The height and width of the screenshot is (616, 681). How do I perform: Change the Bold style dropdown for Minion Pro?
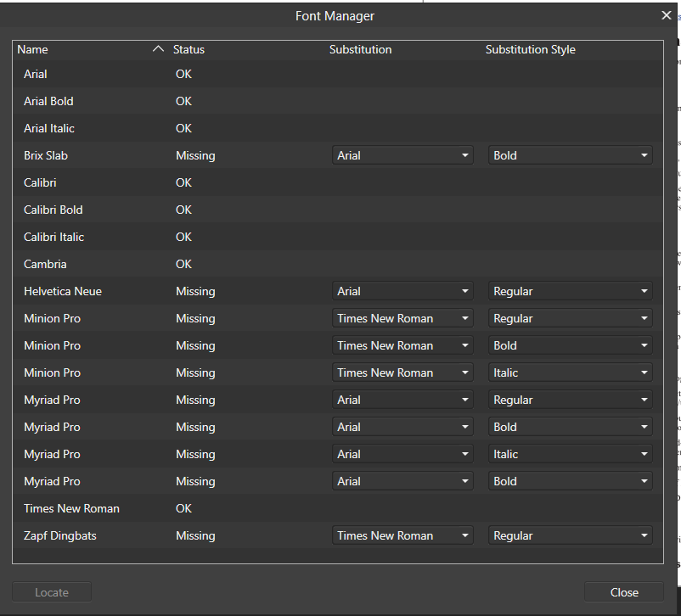pos(570,345)
